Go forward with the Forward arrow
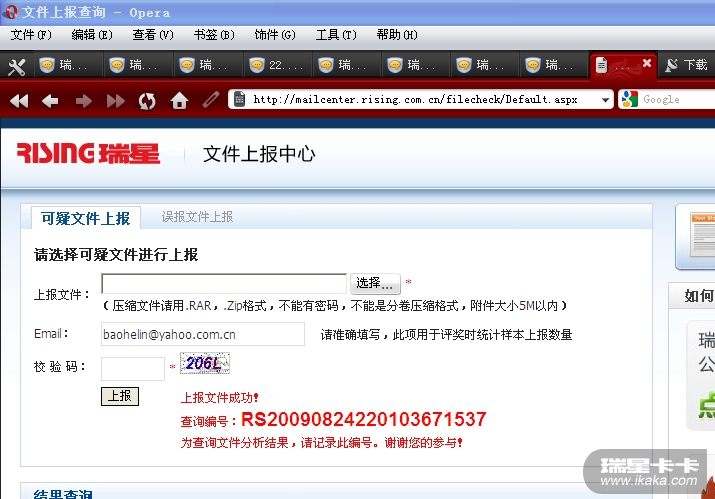 pos(83,101)
